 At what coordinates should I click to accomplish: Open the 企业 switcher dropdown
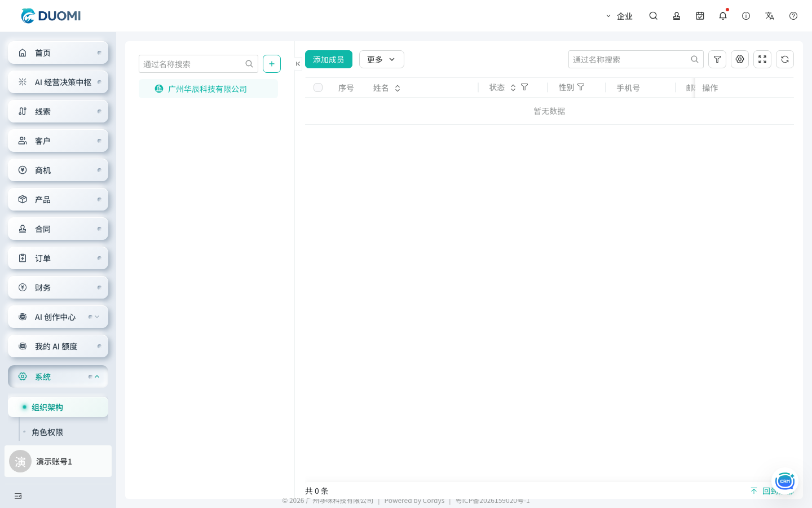pyautogui.click(x=619, y=16)
